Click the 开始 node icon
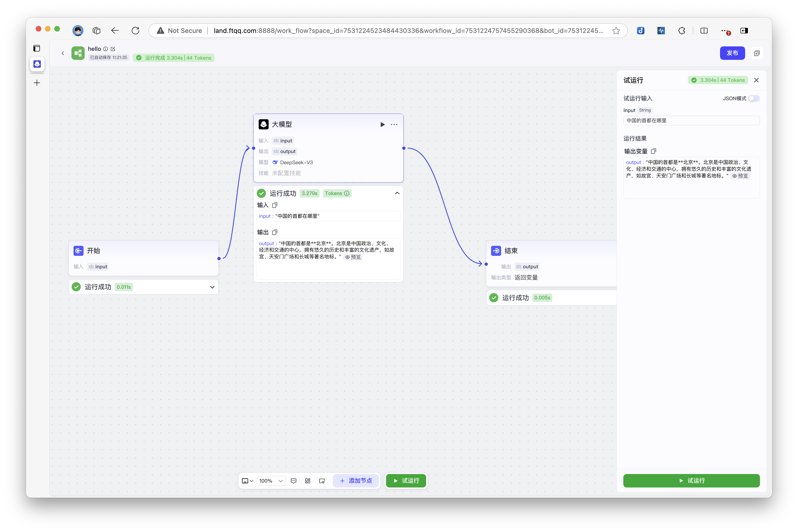Image resolution: width=798 pixels, height=532 pixels. pos(78,251)
